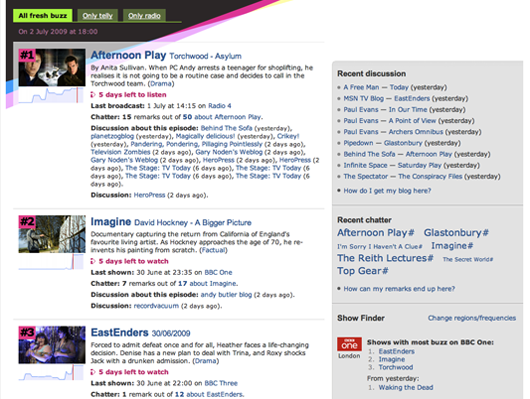Screen dimensions: 530x399
Task: Click the BBC One channel logo
Action: pos(349,344)
